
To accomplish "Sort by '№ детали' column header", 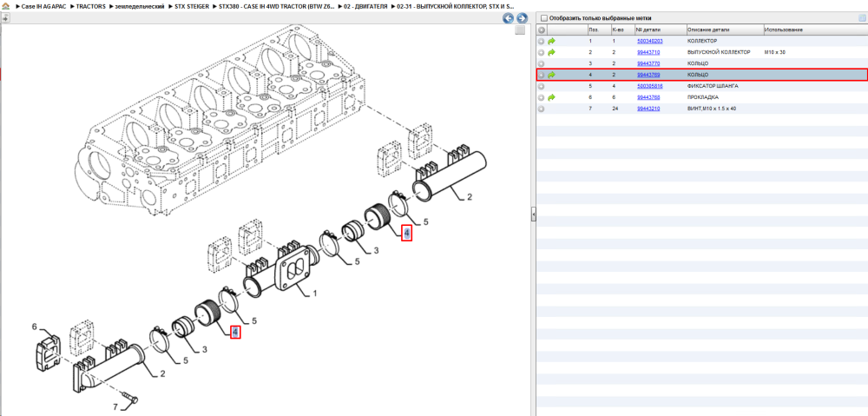I will [660, 30].
